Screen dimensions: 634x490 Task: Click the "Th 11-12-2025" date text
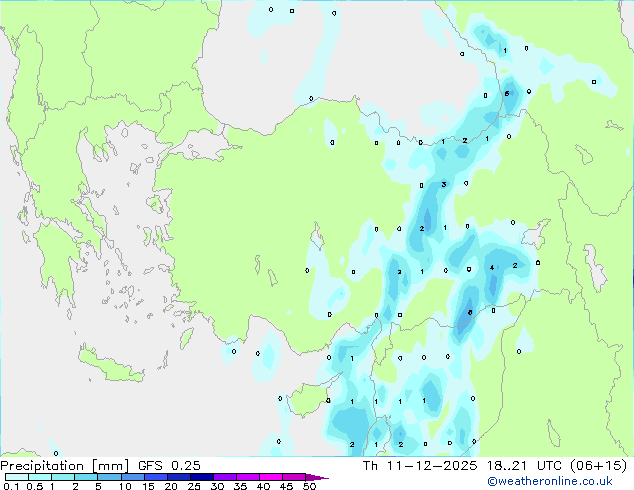[x=420, y=466]
